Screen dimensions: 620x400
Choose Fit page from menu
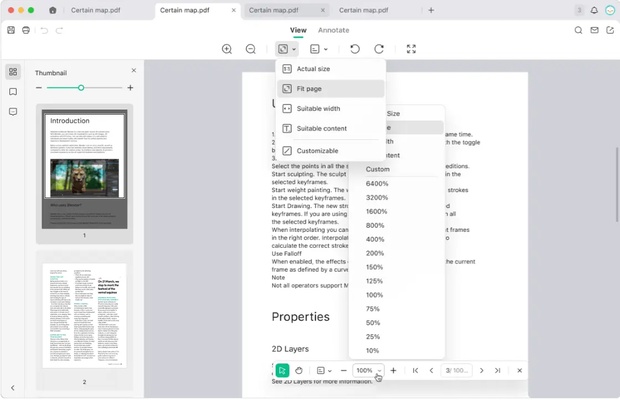click(331, 89)
